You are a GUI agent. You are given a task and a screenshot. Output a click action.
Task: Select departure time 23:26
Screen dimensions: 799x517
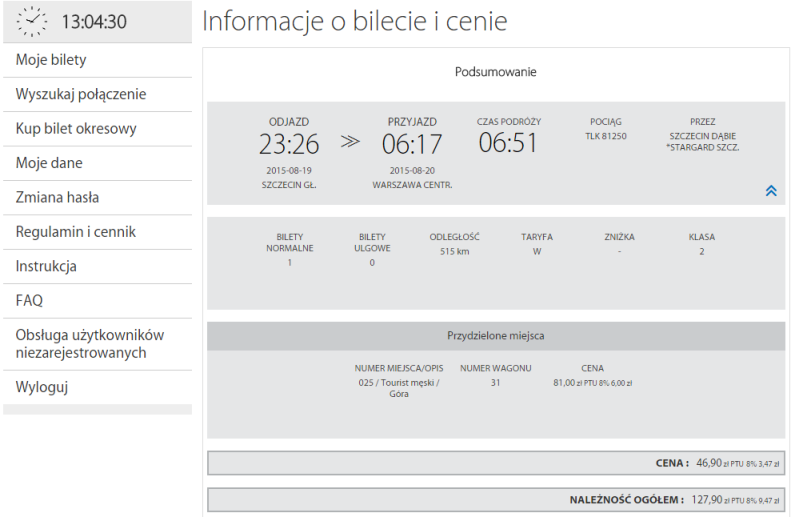(289, 144)
